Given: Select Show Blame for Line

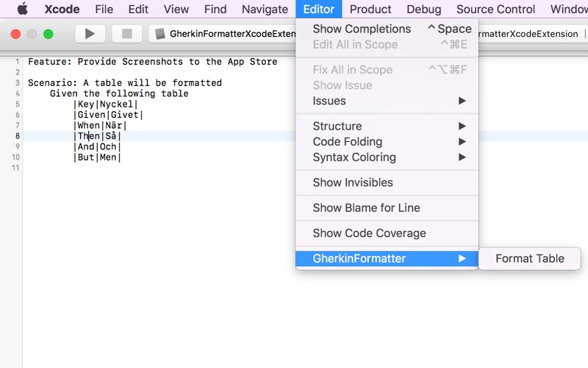Looking at the screenshot, I should click(387, 208).
